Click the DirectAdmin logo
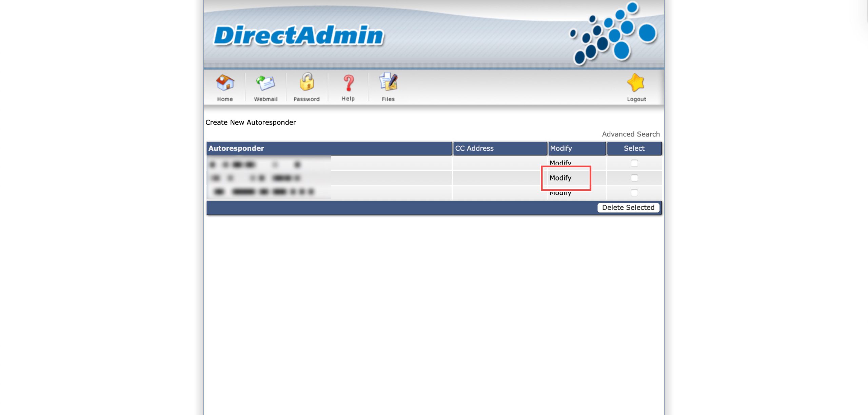The height and width of the screenshot is (415, 868). tap(298, 35)
